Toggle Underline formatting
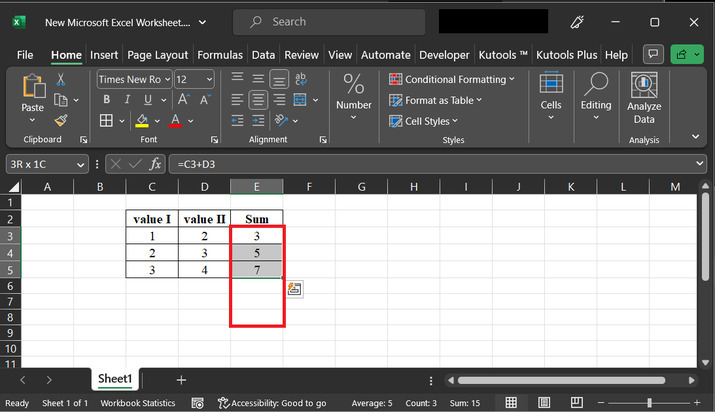 [148, 99]
